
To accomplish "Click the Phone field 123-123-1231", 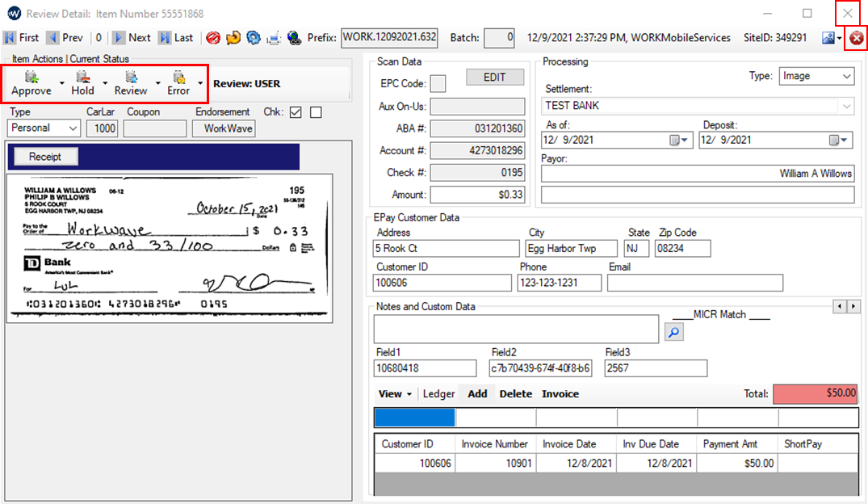I will click(x=559, y=283).
